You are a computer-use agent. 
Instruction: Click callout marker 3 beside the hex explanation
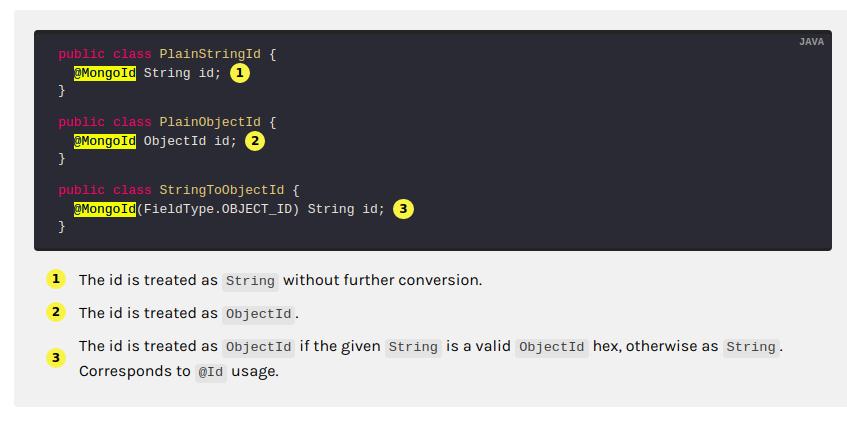click(56, 358)
